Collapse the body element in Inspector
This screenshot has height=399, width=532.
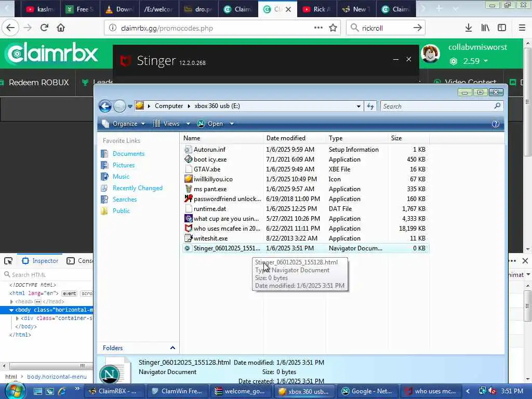[x=11, y=310]
